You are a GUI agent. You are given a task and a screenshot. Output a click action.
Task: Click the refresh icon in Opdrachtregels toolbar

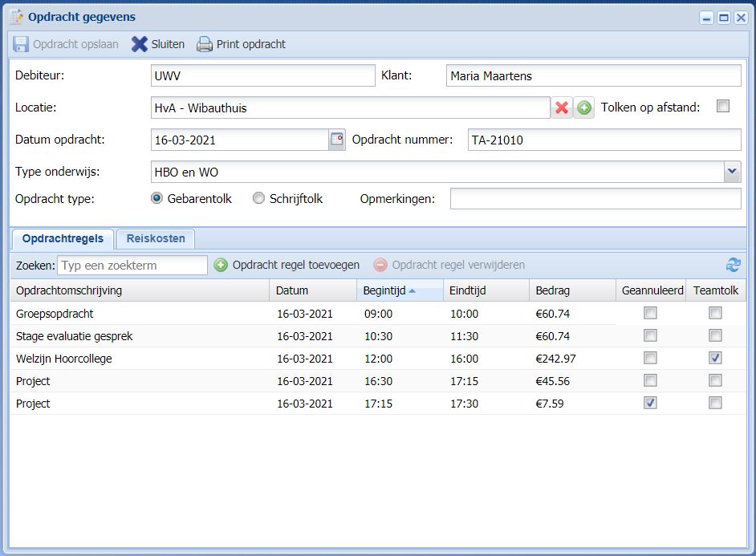point(733,265)
